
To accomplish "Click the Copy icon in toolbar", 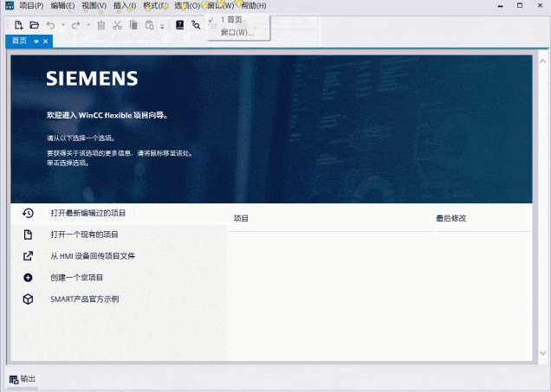I will pyautogui.click(x=133, y=25).
